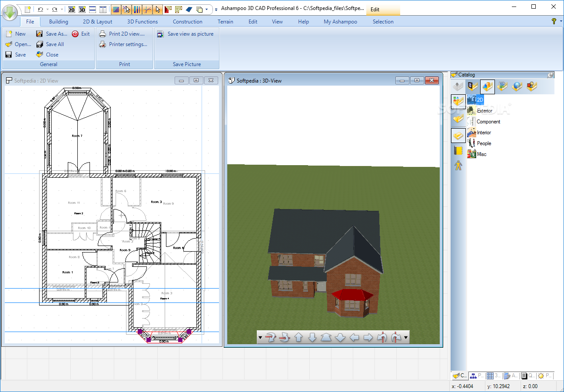The height and width of the screenshot is (392, 564).
Task: Toggle the grid display
Action: pos(116,9)
